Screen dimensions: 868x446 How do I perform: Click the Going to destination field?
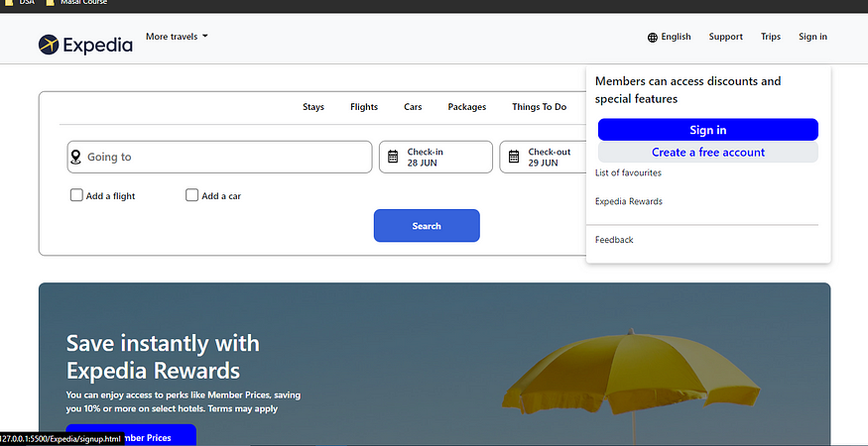[x=220, y=158]
